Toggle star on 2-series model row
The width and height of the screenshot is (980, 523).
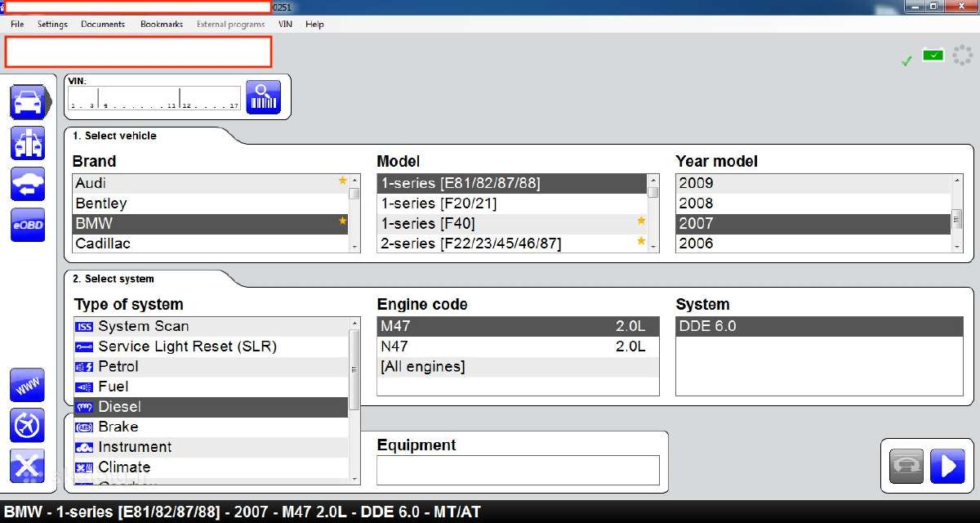(641, 242)
